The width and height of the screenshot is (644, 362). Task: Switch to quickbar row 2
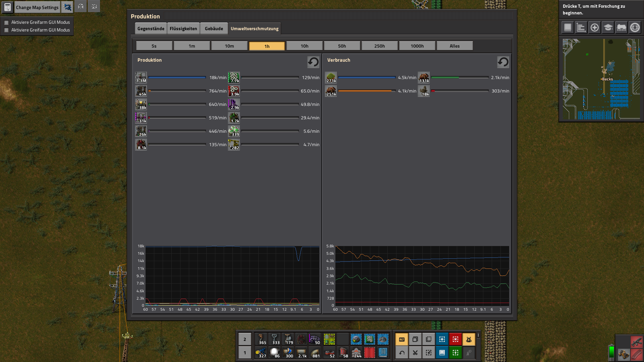tap(245, 339)
